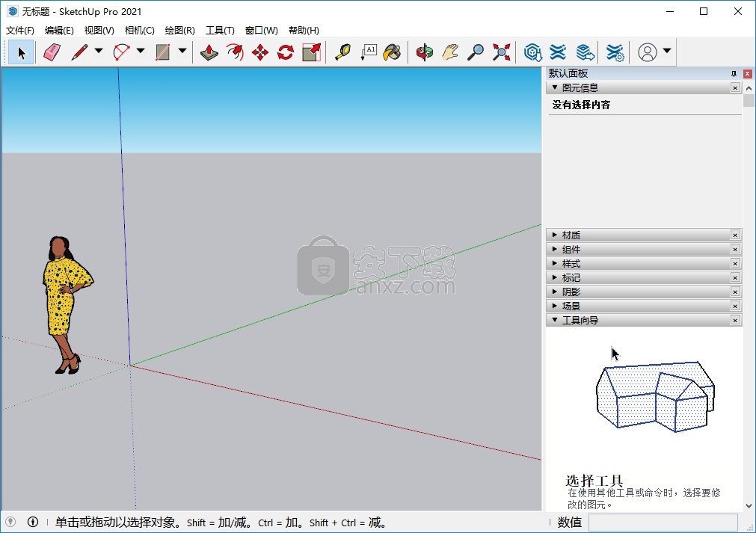Select the Text label tool

coord(369,52)
